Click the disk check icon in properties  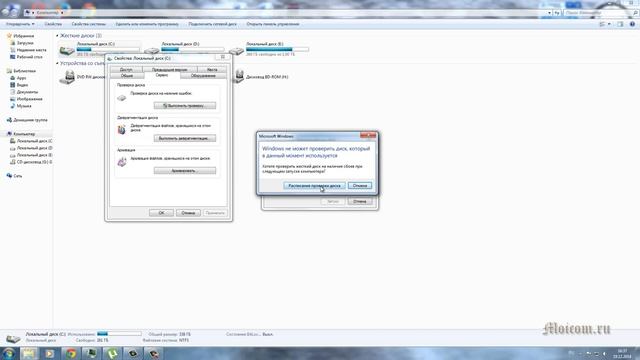coord(122,98)
